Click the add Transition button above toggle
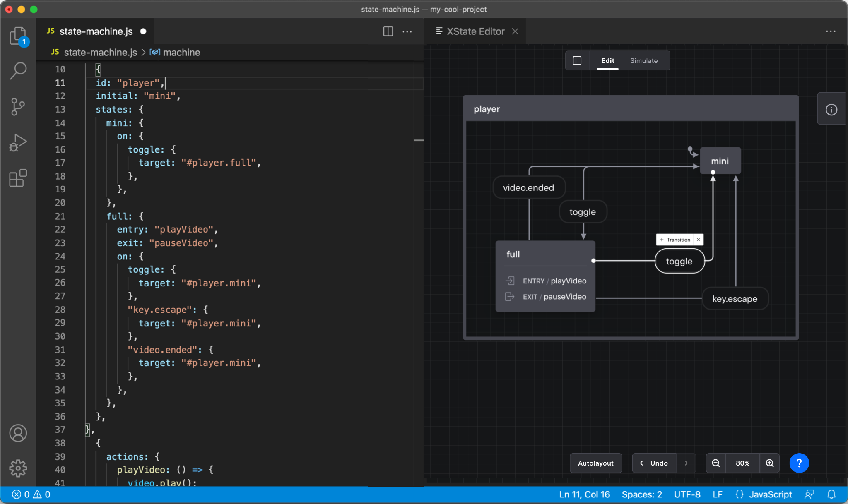Image resolution: width=848 pixels, height=504 pixels. coord(675,240)
